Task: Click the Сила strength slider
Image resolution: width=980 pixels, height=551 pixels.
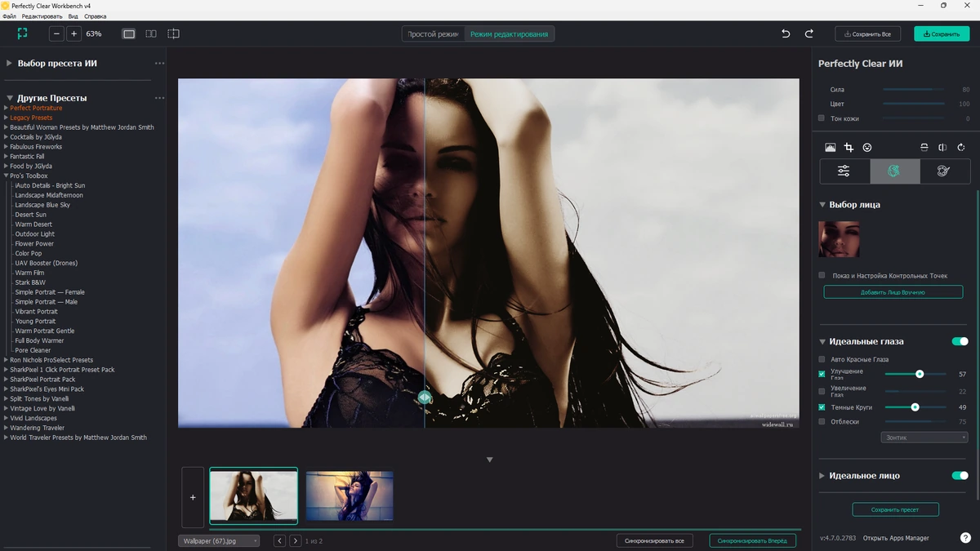Action: tap(913, 90)
